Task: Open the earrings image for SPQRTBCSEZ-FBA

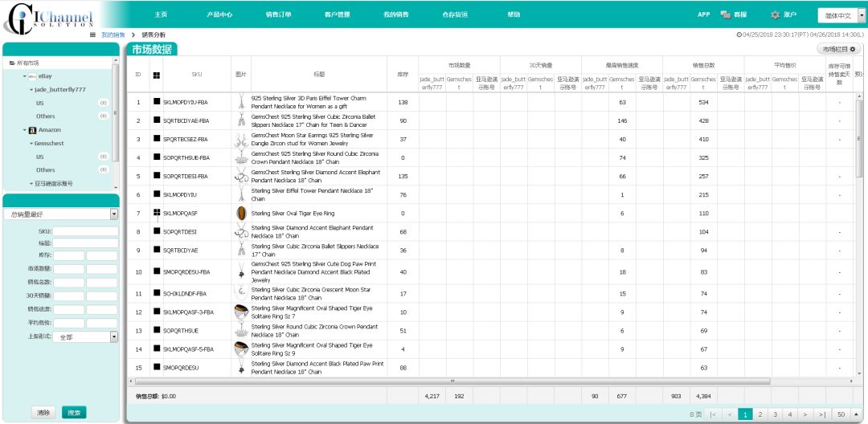Action: click(241, 139)
